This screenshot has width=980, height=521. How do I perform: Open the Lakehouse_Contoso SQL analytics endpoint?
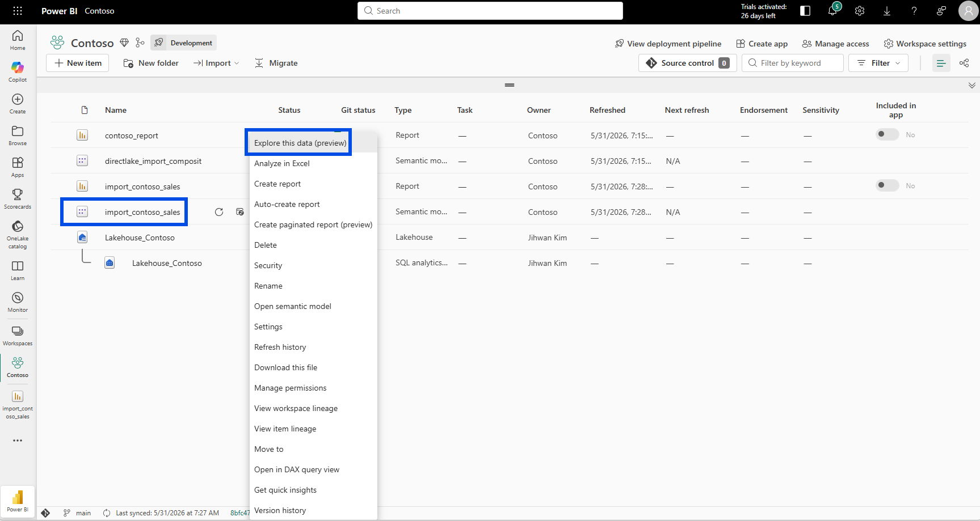click(167, 263)
